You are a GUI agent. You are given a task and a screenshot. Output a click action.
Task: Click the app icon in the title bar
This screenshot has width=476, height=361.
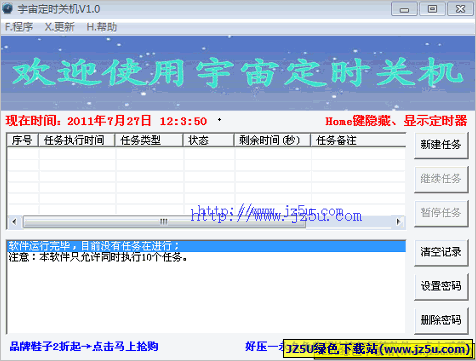[x=7, y=9]
